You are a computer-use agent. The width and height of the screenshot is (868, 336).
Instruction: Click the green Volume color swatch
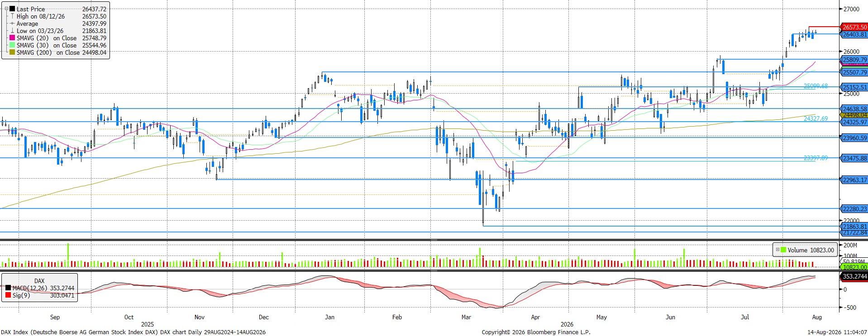[x=783, y=250]
